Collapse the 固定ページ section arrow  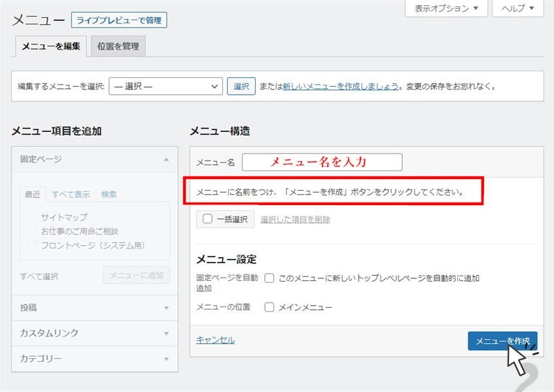[x=166, y=159]
